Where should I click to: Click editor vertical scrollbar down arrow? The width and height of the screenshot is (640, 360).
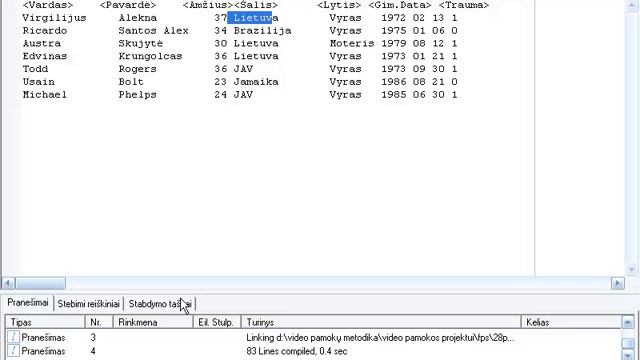click(631, 269)
